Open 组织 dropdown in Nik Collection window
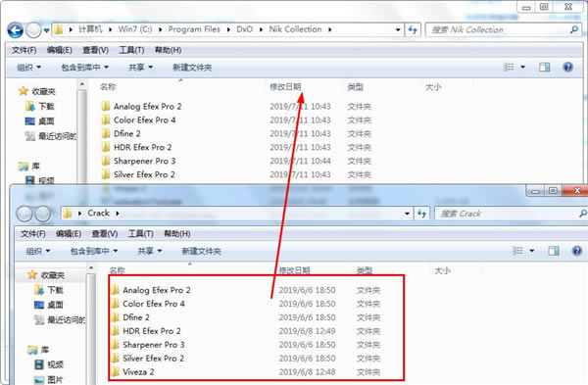Image resolution: width=588 pixels, height=385 pixels. click(28, 68)
